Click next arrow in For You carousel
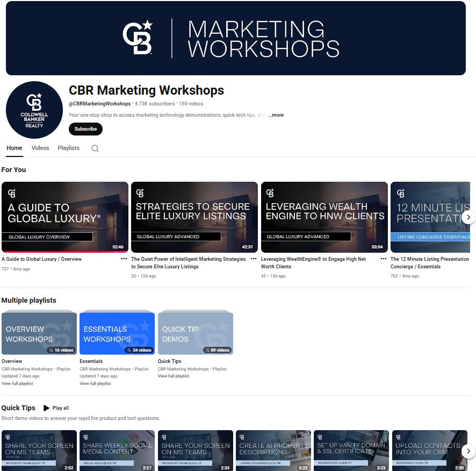The image size is (476, 471). (x=468, y=217)
